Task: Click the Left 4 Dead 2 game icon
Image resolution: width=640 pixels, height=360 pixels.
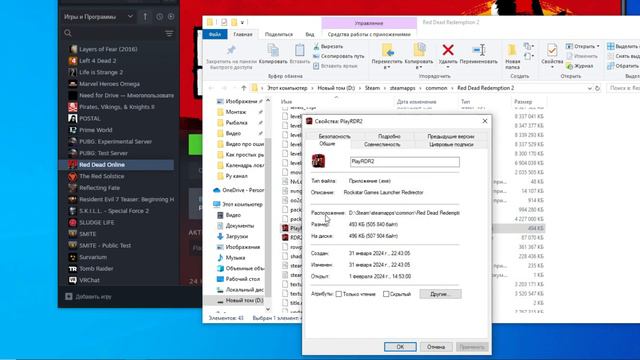Action: pyautogui.click(x=73, y=61)
